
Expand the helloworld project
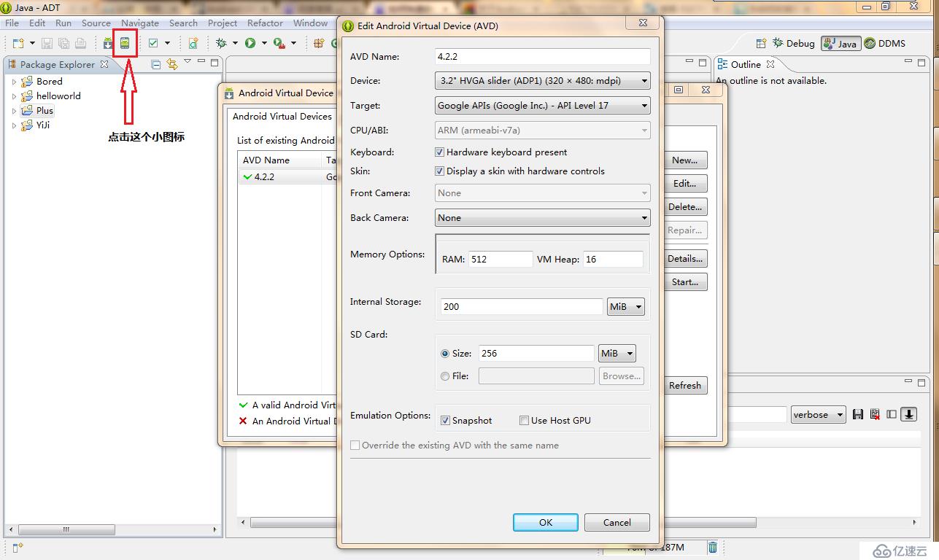click(14, 96)
